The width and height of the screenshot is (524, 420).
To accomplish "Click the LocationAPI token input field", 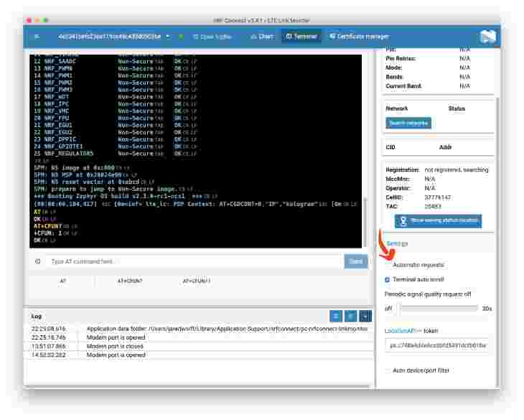I will [437, 345].
